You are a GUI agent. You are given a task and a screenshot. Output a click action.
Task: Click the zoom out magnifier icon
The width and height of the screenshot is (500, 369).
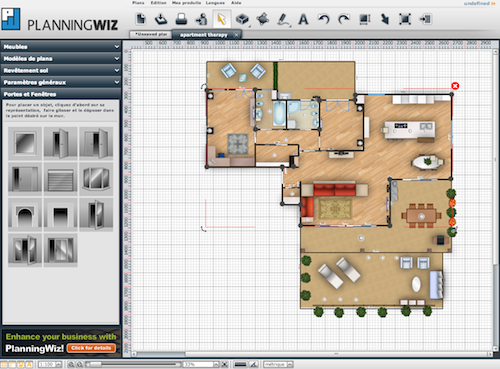(x=79, y=364)
